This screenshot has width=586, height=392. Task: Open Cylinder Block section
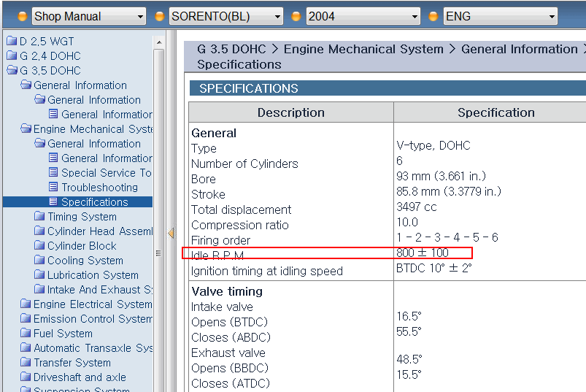[x=82, y=246]
